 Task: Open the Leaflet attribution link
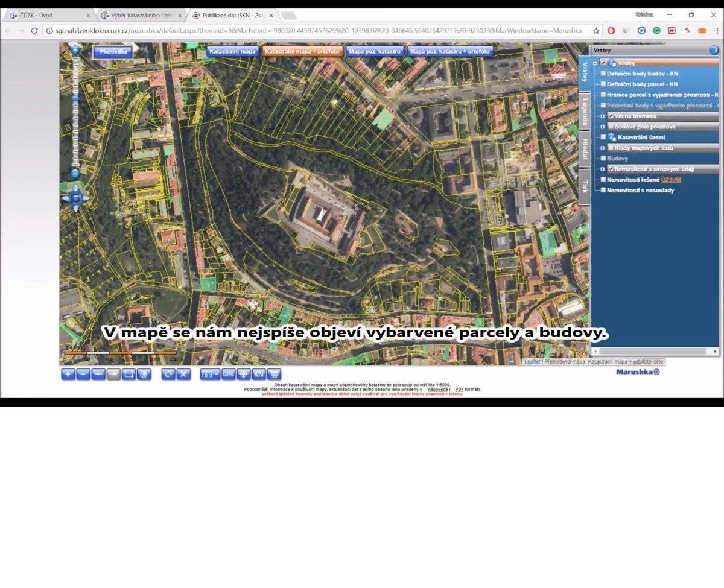tap(532, 362)
